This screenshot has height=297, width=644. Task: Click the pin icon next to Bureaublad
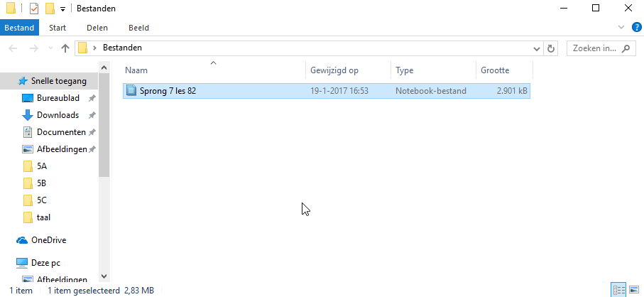92,98
